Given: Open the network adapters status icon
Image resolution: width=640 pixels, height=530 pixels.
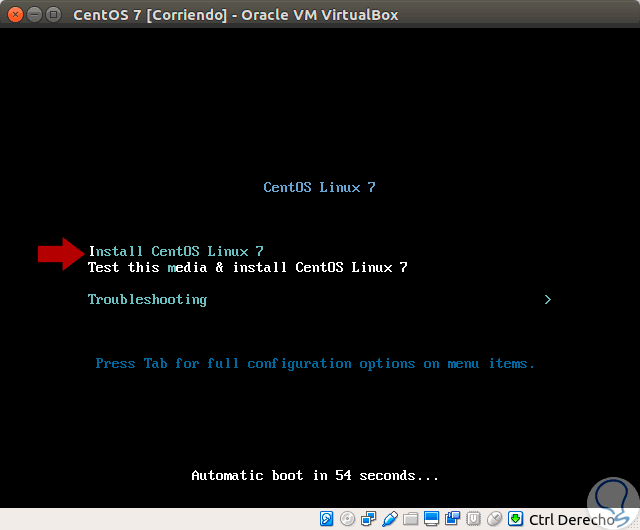Looking at the screenshot, I should (x=369, y=519).
